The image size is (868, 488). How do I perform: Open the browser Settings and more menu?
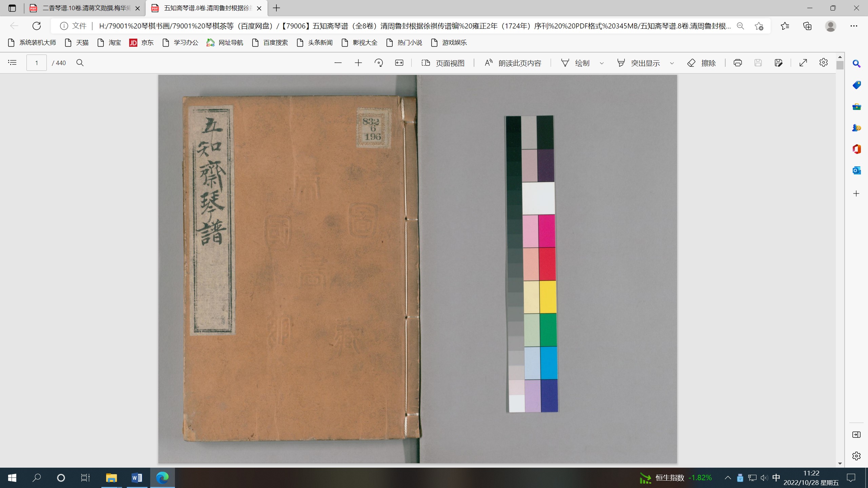click(x=854, y=26)
